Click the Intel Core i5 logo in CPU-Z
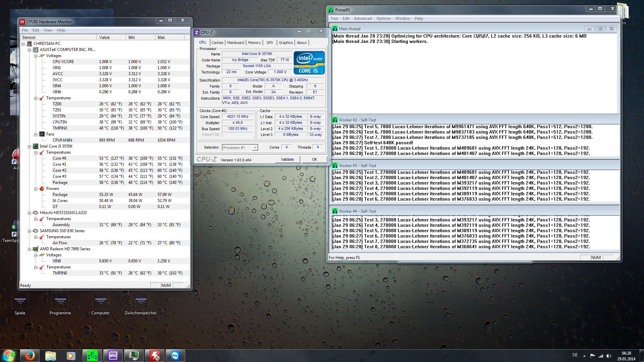Viewport: 644px width, 362px height. pos(309,63)
